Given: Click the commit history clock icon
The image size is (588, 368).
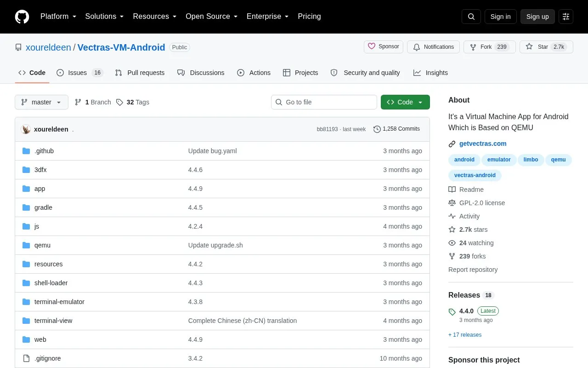Looking at the screenshot, I should pos(377,129).
